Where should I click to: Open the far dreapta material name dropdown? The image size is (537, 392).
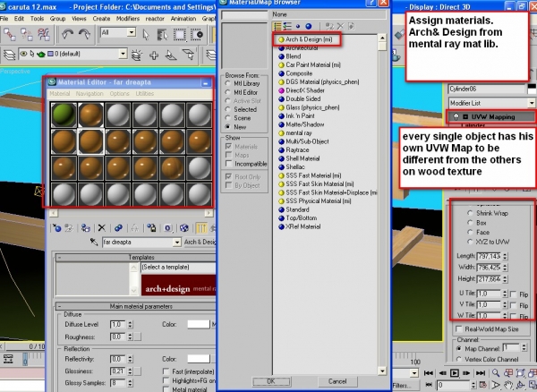click(176, 242)
